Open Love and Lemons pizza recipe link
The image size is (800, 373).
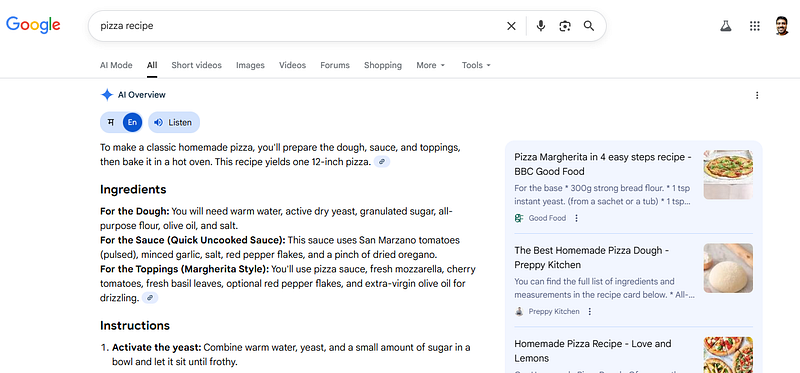click(592, 351)
